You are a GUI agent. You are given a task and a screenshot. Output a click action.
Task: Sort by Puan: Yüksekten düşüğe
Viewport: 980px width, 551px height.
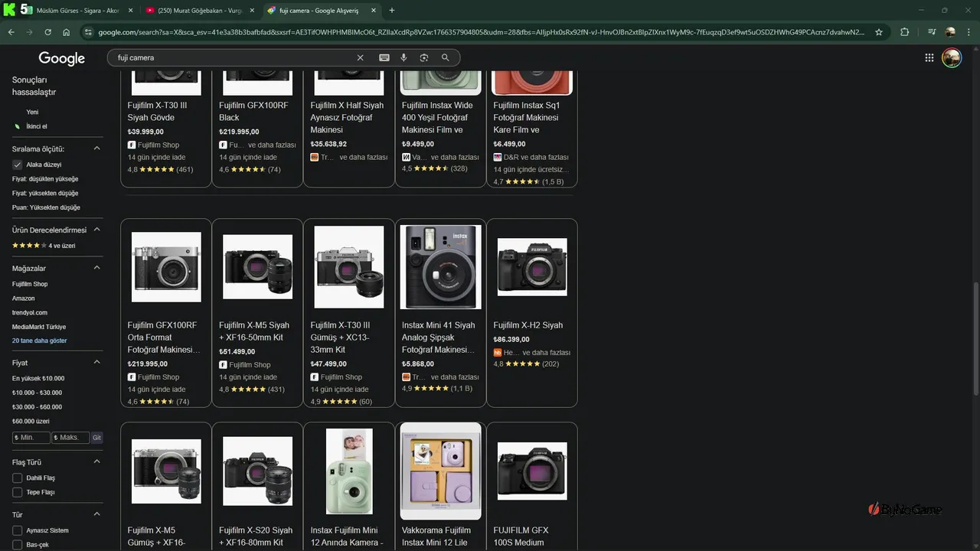pos(46,207)
